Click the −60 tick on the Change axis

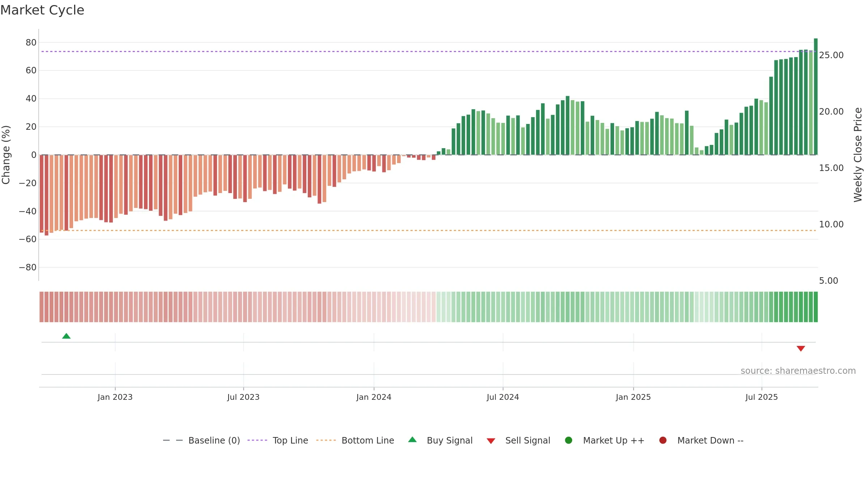pos(28,239)
